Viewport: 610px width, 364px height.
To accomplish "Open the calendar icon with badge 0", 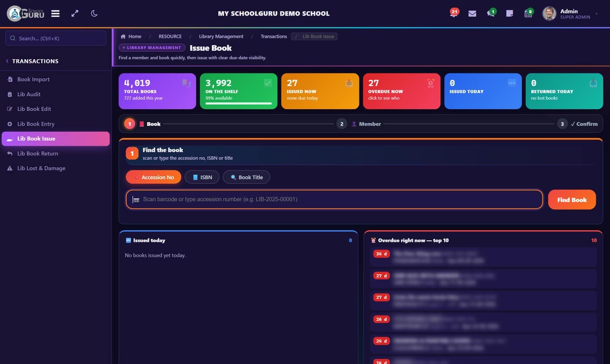I will (x=529, y=13).
